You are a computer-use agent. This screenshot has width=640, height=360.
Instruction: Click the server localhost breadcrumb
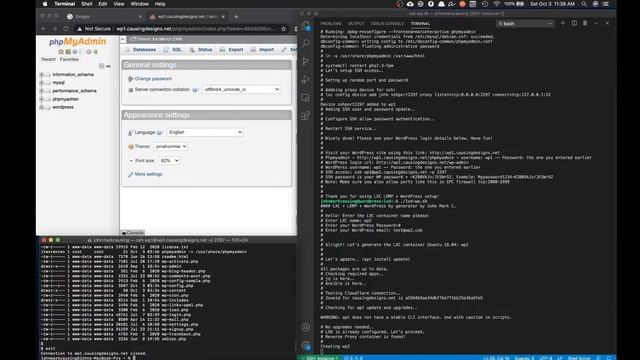coord(156,39)
